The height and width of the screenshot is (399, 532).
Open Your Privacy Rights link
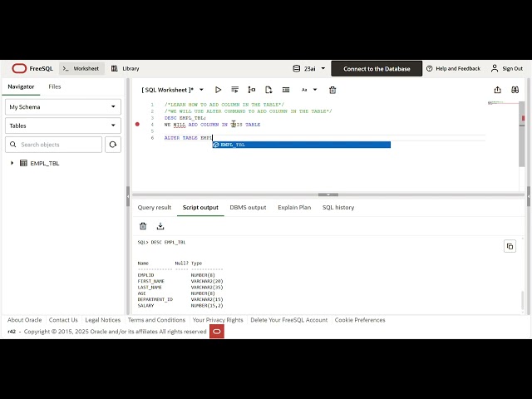(218, 320)
